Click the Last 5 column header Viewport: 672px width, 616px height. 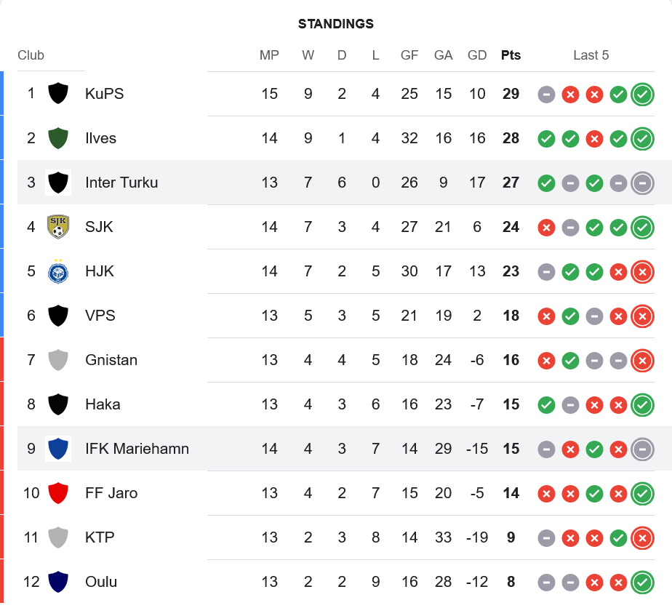(591, 55)
